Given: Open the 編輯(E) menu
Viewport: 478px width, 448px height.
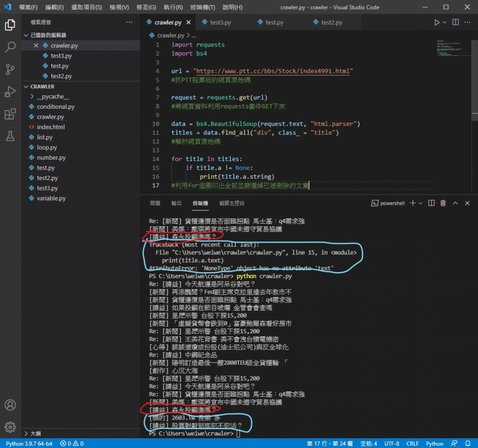Looking at the screenshot, I should (55, 7).
